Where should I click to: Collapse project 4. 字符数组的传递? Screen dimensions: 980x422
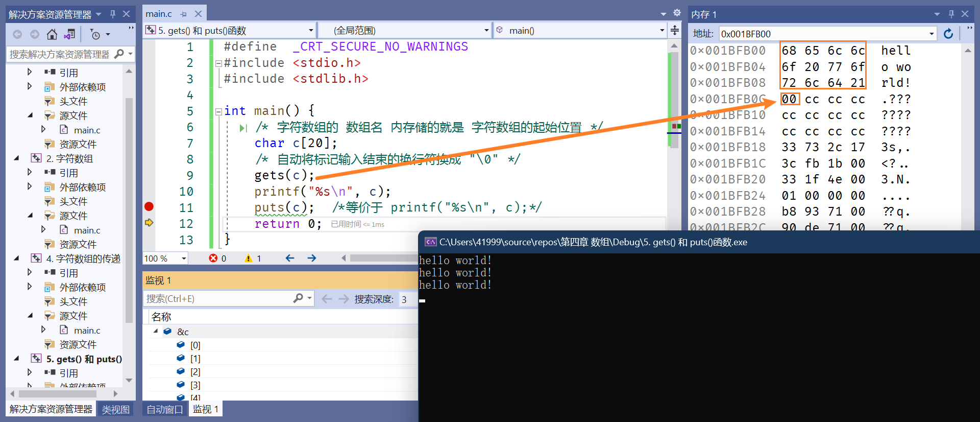click(16, 259)
